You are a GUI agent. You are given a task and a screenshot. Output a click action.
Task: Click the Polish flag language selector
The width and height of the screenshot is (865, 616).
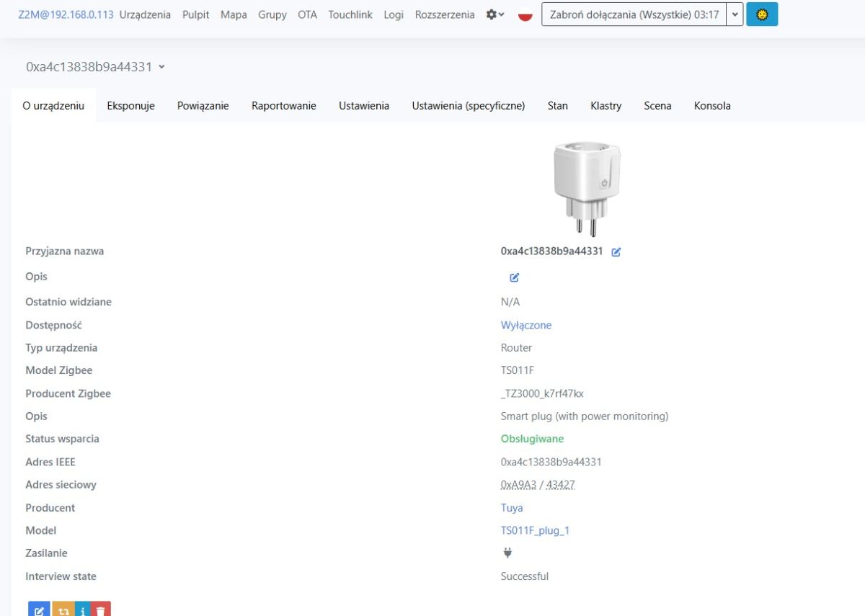pos(525,14)
